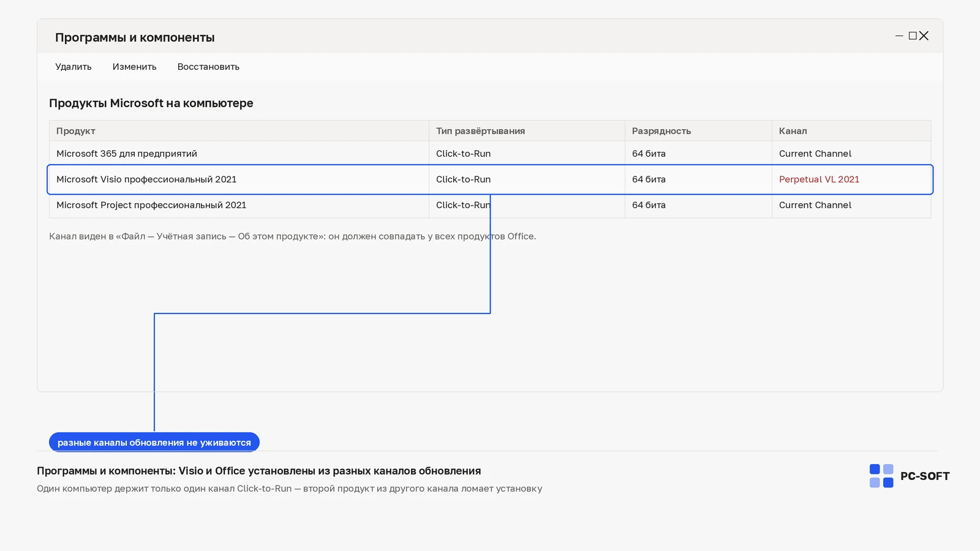Click Восстановить in the toolbar
Image resolution: width=980 pixels, height=551 pixels.
tap(208, 67)
